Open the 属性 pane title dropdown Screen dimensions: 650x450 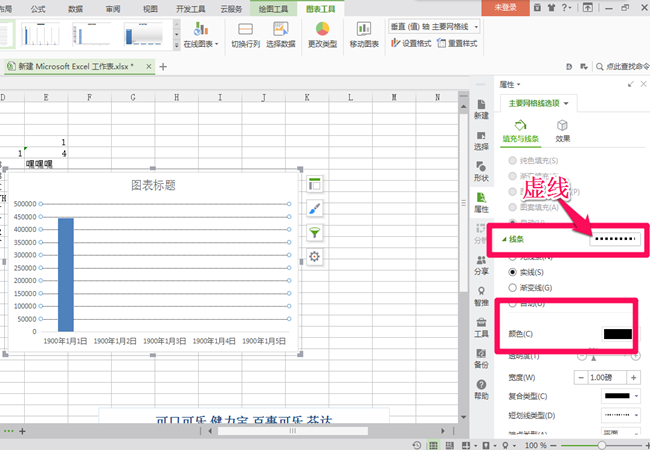point(519,85)
